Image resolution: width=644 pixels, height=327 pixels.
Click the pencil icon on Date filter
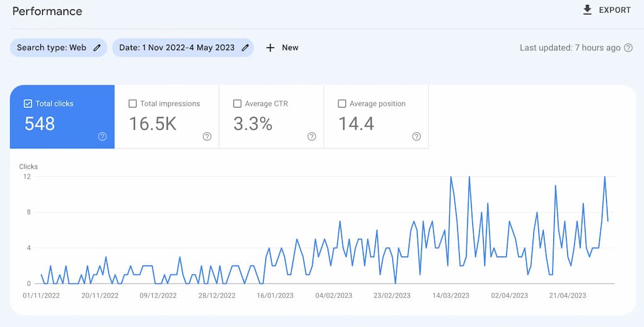[x=245, y=48]
